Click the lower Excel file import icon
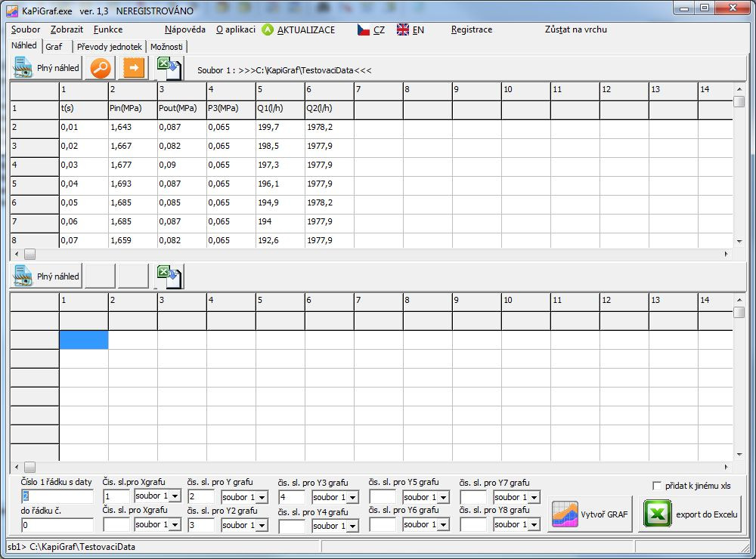 169,276
